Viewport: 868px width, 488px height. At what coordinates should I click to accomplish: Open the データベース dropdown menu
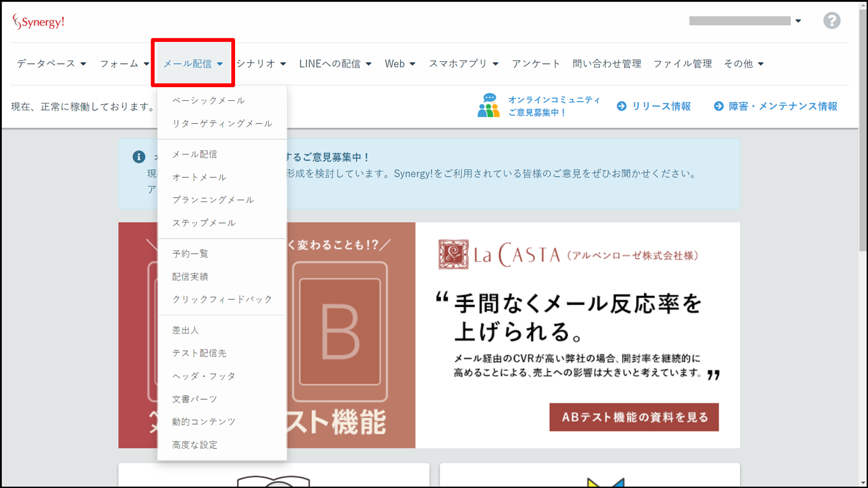(x=51, y=64)
